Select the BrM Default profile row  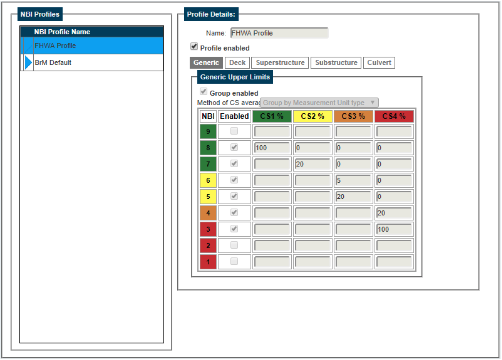pyautogui.click(x=92, y=62)
